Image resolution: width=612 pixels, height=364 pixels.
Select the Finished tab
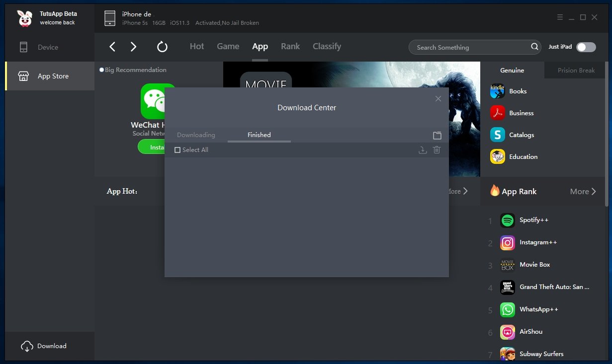259,135
